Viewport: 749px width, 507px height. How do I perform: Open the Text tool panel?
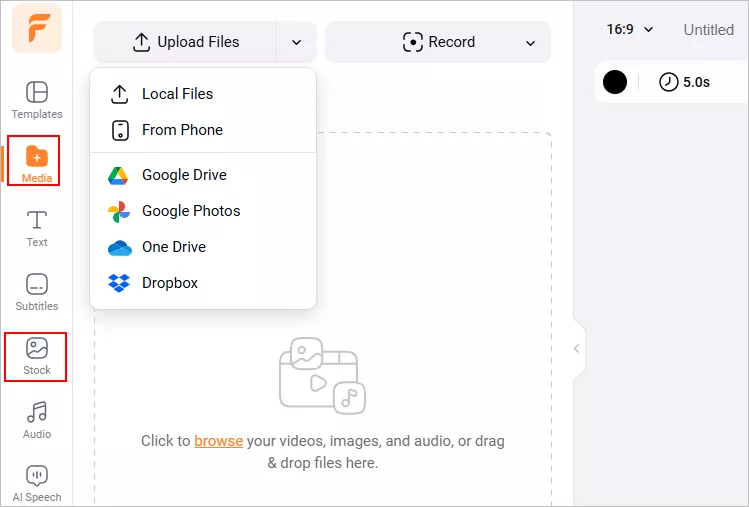37,228
